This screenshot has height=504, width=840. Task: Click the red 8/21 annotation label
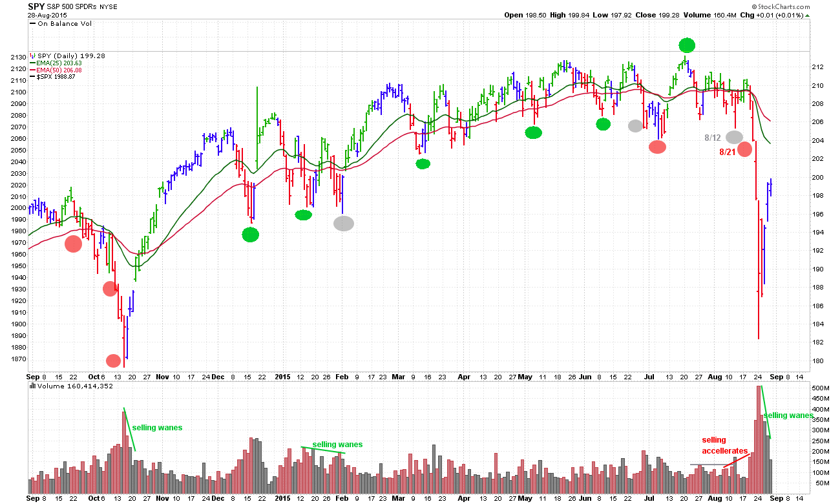coord(728,152)
